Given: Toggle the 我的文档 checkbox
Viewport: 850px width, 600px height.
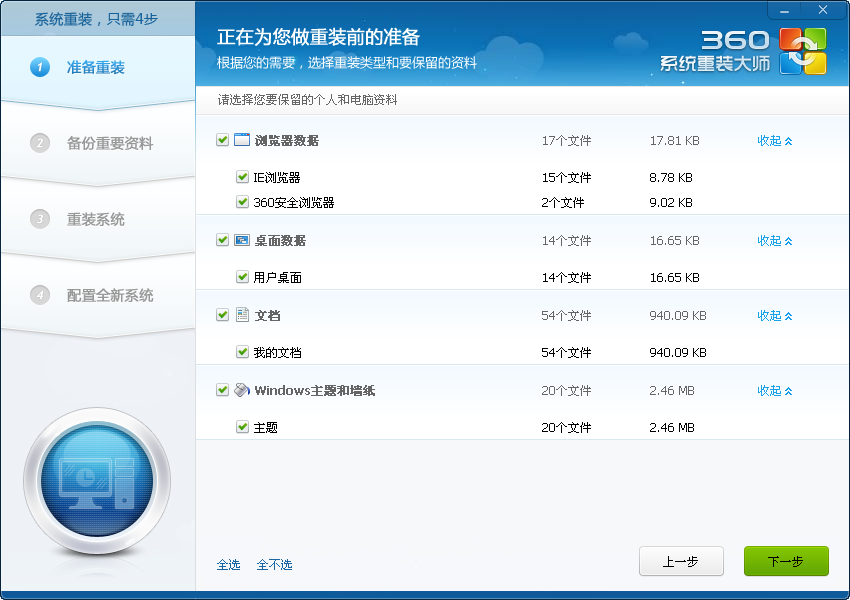Looking at the screenshot, I should coord(242,352).
